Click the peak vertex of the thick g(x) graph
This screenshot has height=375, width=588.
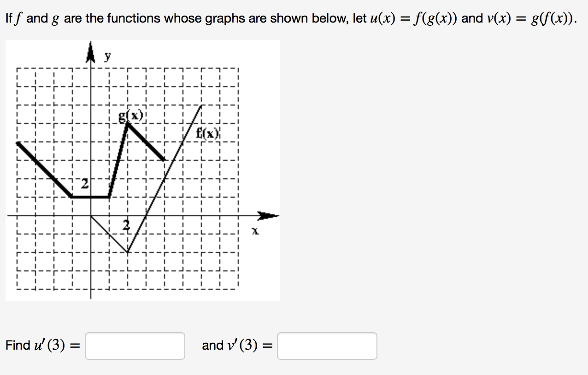pos(128,124)
